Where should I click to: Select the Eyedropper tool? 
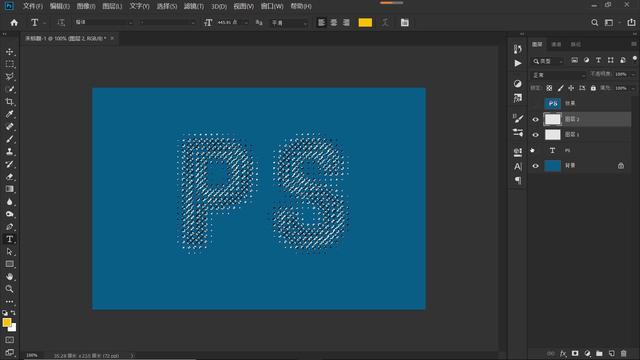(x=9, y=114)
